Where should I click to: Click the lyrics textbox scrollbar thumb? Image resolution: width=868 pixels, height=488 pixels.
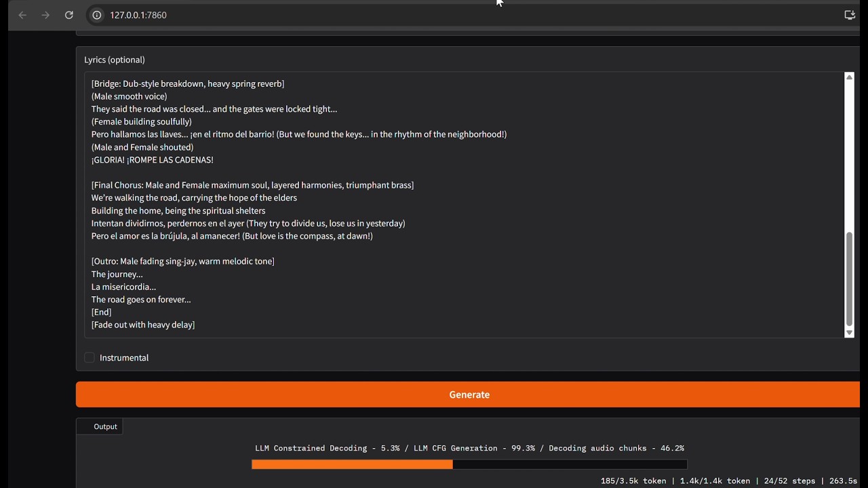point(849,279)
